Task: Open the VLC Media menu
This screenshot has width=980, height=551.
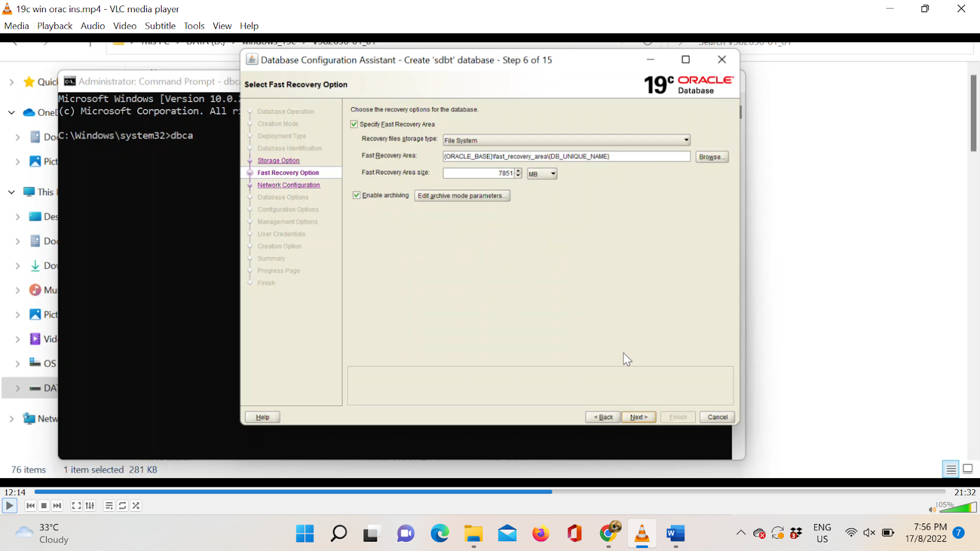Action: (x=17, y=26)
